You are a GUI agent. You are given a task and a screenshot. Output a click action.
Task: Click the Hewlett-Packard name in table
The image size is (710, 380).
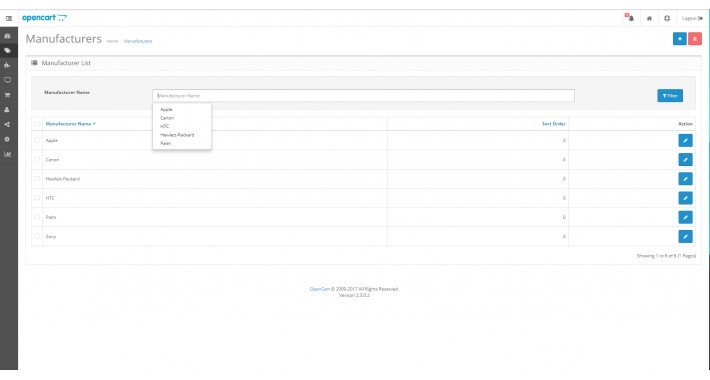[63, 179]
